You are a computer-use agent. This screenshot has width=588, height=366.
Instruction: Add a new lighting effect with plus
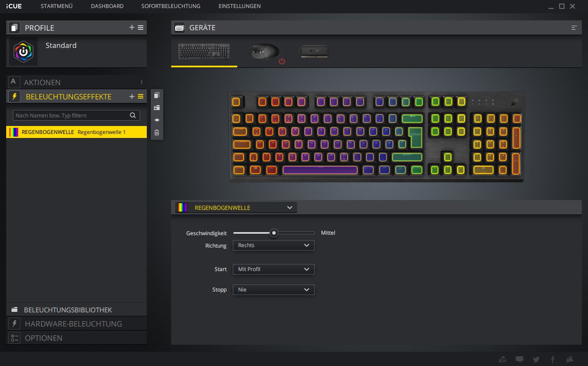[x=132, y=96]
